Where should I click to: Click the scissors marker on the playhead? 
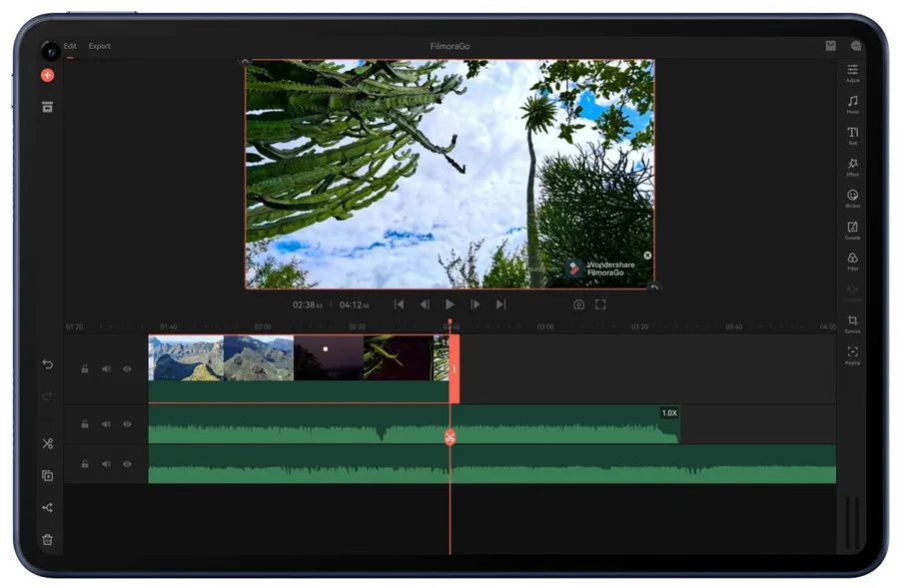coord(450,437)
